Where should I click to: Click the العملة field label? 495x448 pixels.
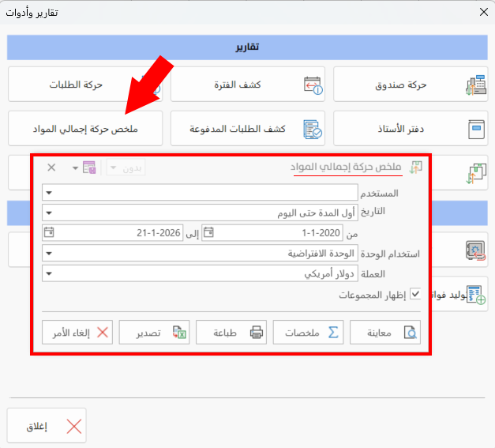tap(373, 273)
